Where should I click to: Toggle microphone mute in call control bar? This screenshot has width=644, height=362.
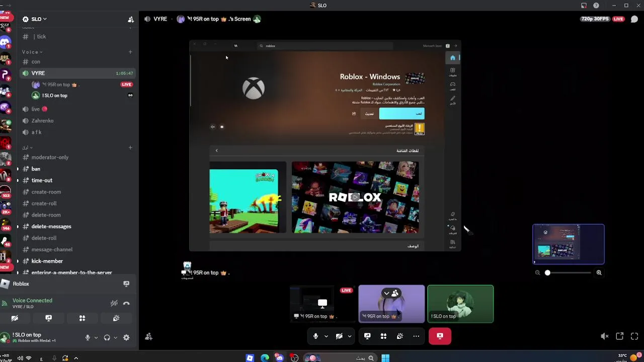pyautogui.click(x=315, y=336)
